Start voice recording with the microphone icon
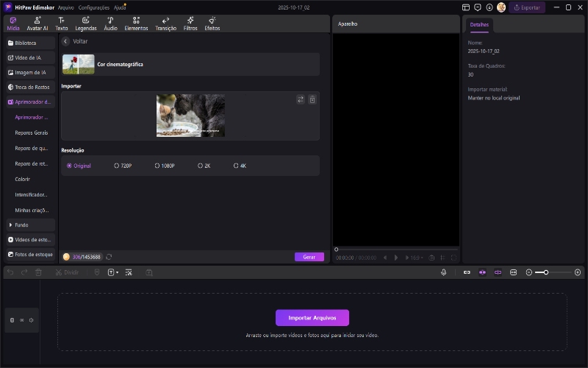The image size is (588, 368). pos(444,272)
